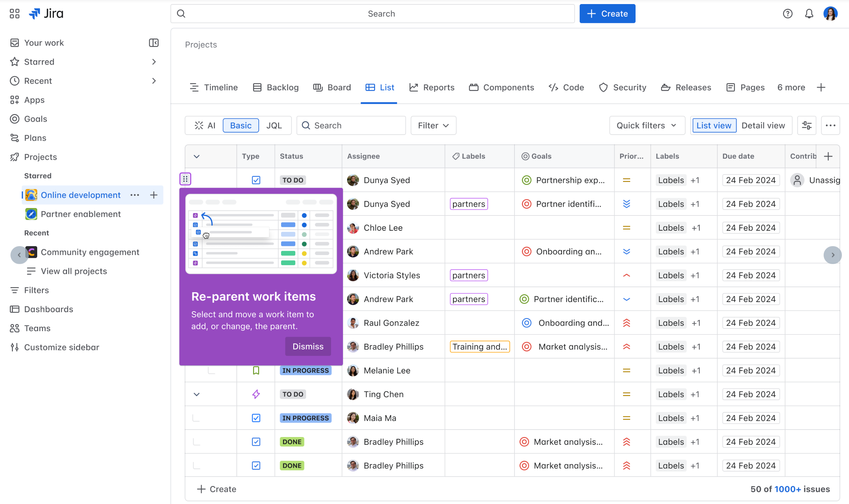Dismiss the Re-parent work items popup

coord(308,346)
